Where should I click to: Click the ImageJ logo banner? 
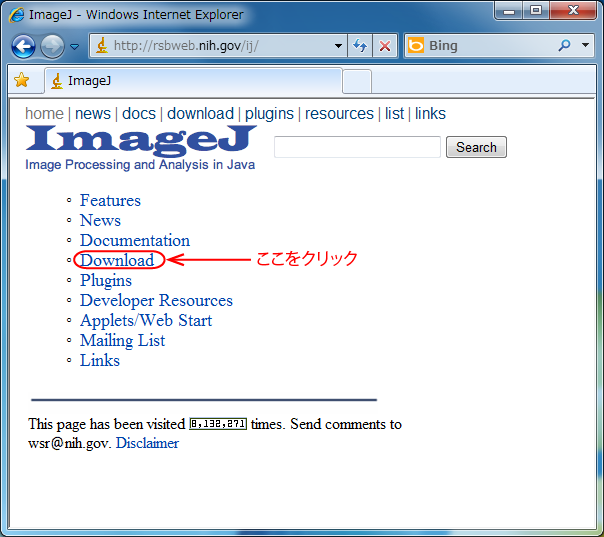pos(141,140)
